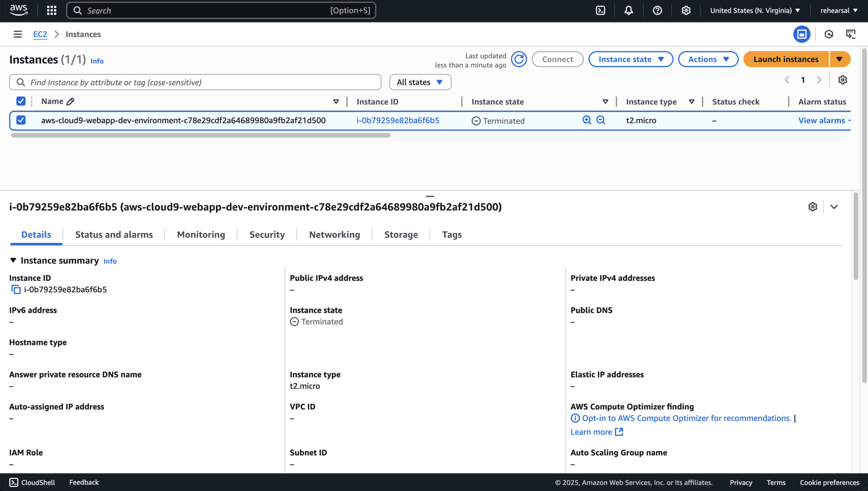Click the zoom-in filter icon beside Terminated
The width and height of the screenshot is (868, 491).
point(586,120)
